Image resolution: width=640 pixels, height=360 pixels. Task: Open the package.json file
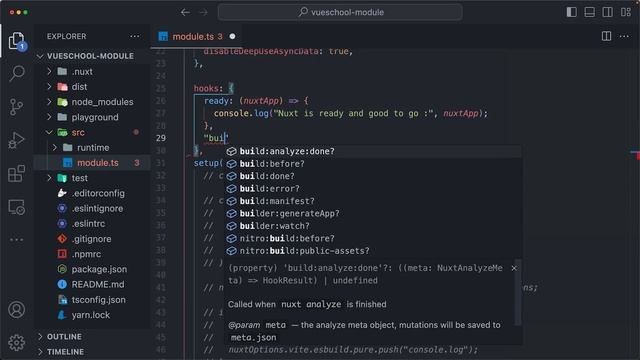pyautogui.click(x=92, y=269)
